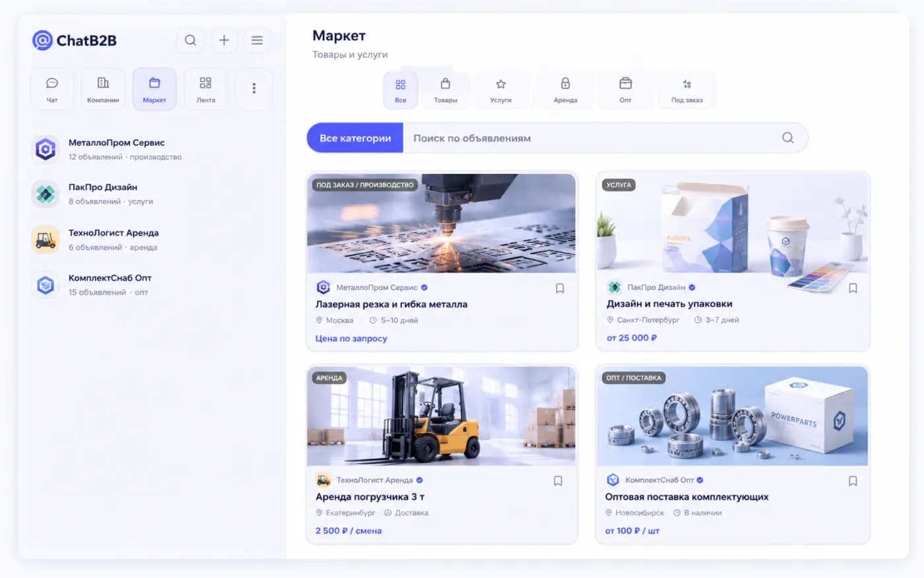Viewport: 924px width, 578px height.
Task: Open the hamburger menu in sidebar header
Action: (257, 40)
